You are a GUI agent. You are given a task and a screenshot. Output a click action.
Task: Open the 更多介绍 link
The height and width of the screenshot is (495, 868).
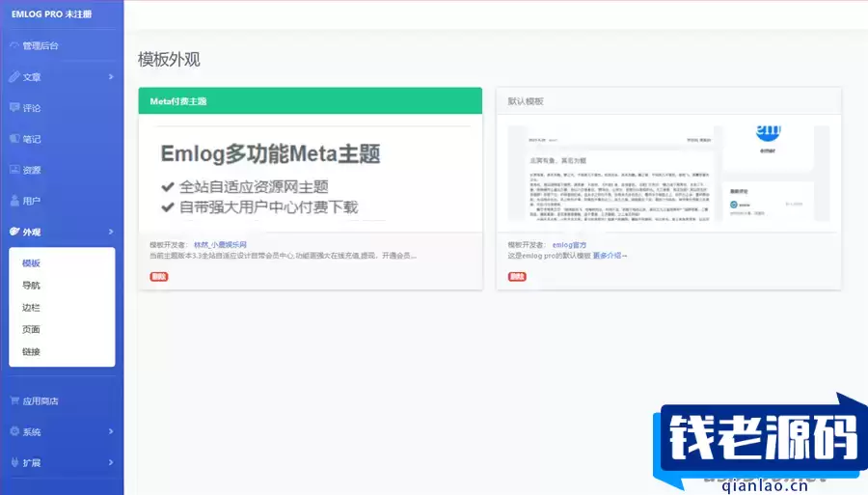[610, 256]
